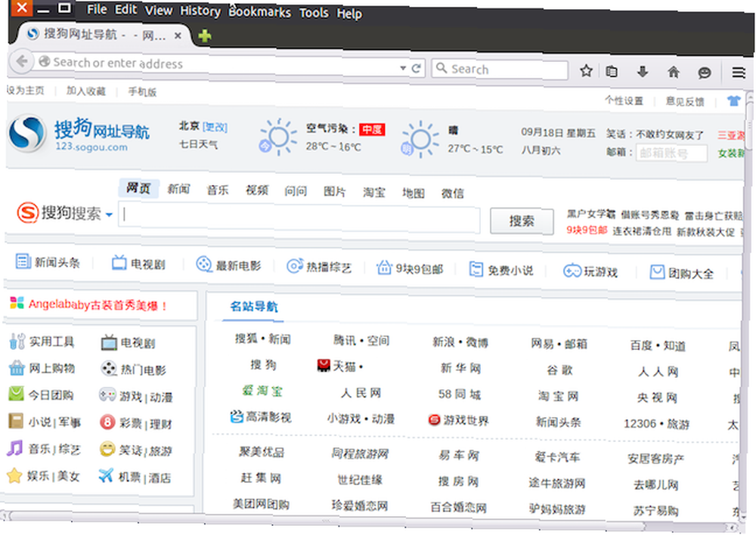The image size is (756, 535).
Task: Open 今日团购 icon in sidebar
Action: (16, 394)
